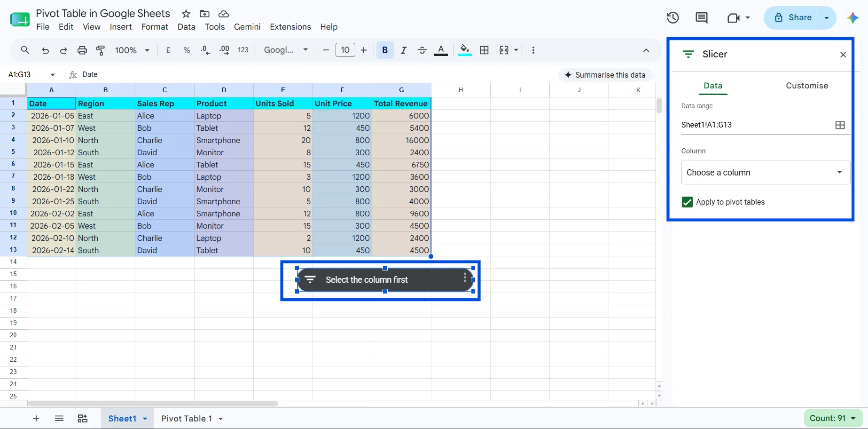Open the Extensions menu

[290, 27]
